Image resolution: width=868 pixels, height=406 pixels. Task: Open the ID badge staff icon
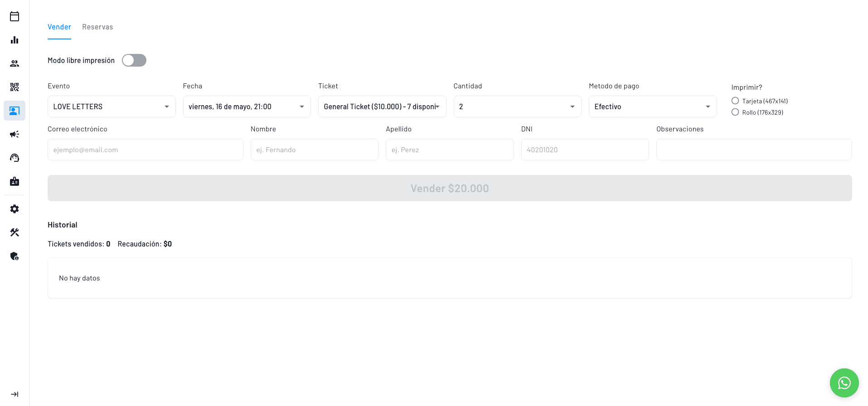click(15, 181)
